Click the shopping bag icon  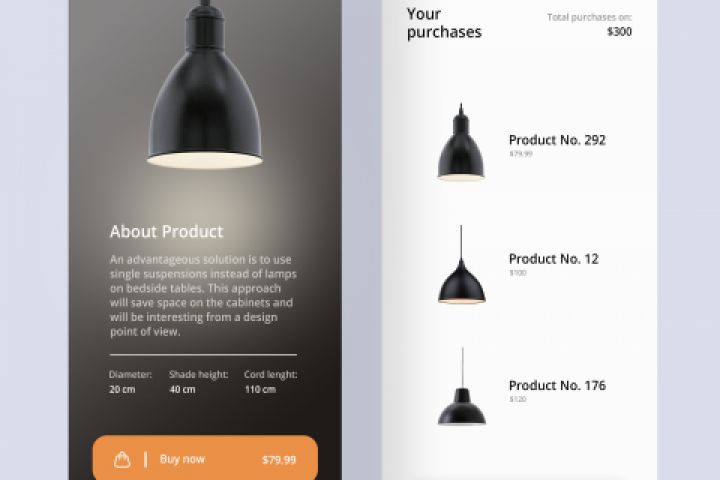point(122,459)
